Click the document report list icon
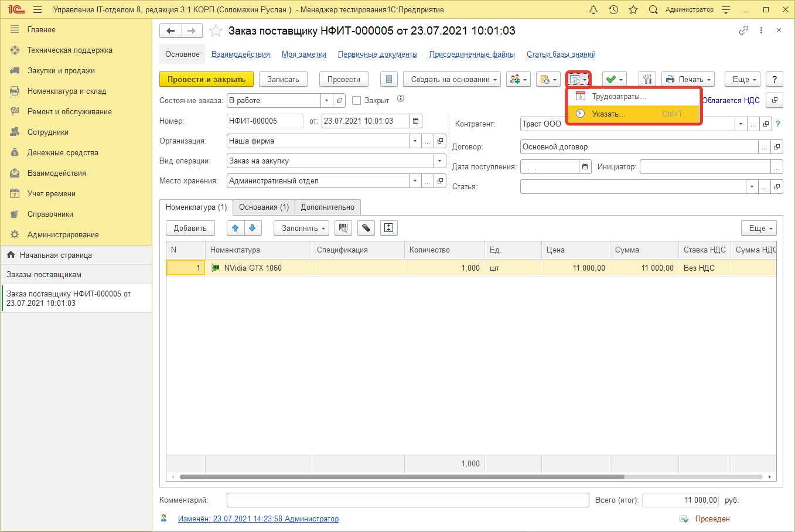This screenshot has height=532, width=795. pos(389,80)
